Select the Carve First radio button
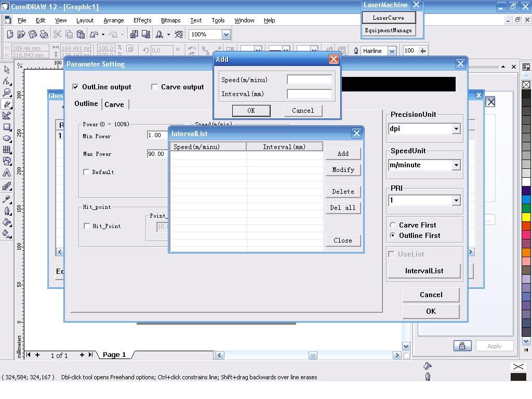The height and width of the screenshot is (399, 532). tap(392, 225)
